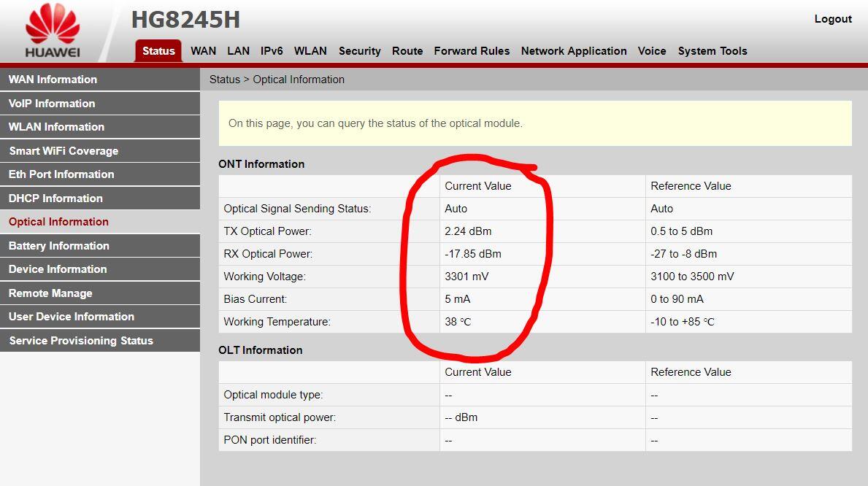Log out via the Logout link
The height and width of the screenshot is (486, 868).
coord(832,19)
